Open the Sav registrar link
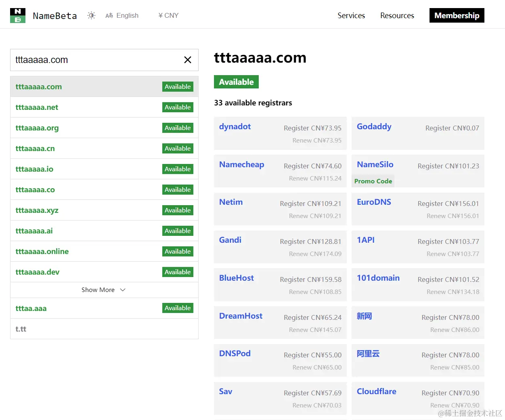The width and height of the screenshot is (505, 420). pos(226,391)
